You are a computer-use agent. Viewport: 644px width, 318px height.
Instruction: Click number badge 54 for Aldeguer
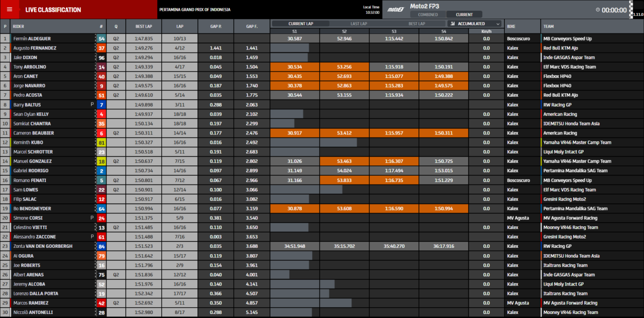pos(101,39)
